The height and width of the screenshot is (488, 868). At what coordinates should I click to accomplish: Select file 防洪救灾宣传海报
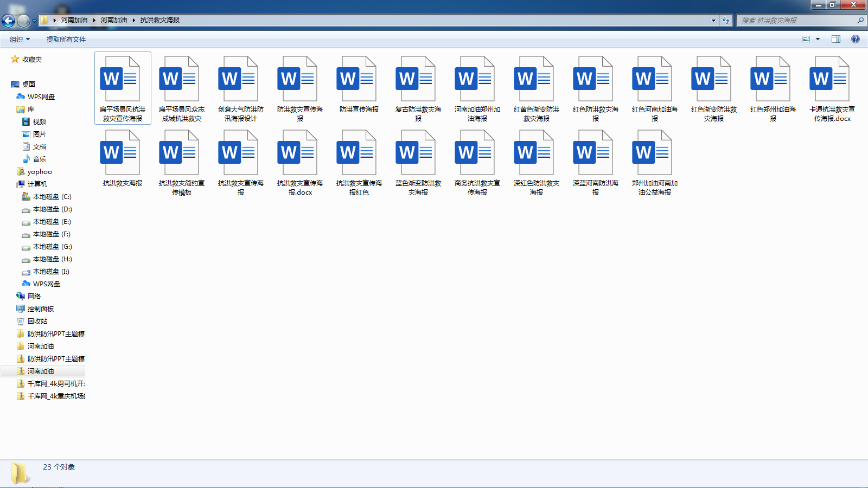pos(300,88)
